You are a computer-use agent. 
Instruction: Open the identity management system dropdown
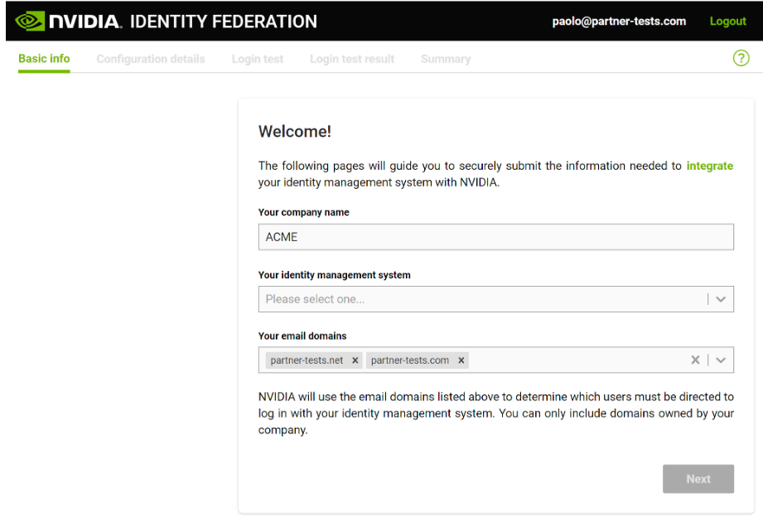pyautogui.click(x=496, y=299)
